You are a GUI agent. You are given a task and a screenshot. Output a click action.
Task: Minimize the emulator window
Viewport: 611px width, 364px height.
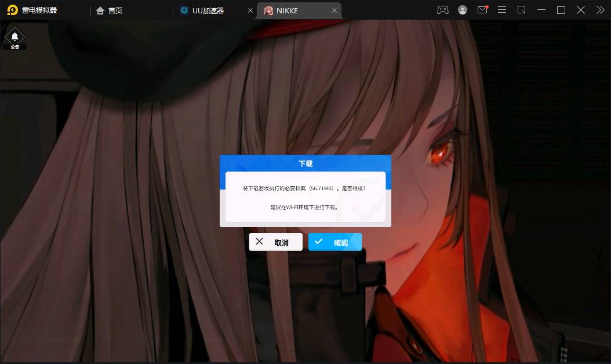click(x=541, y=10)
